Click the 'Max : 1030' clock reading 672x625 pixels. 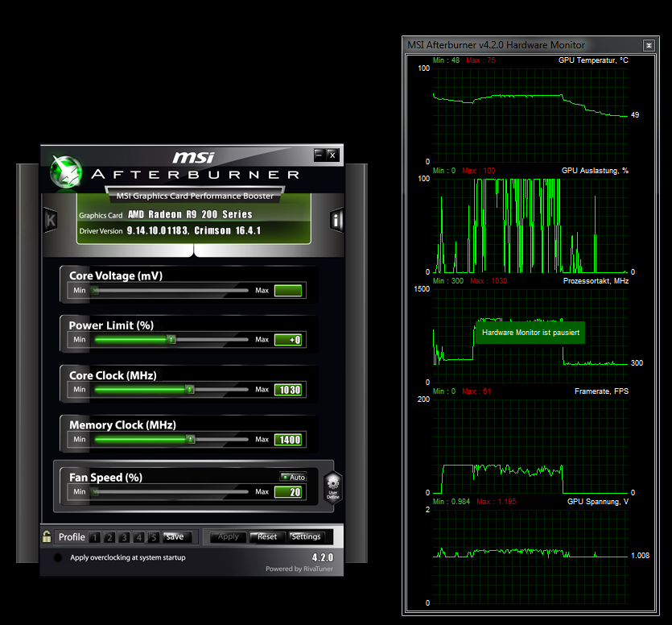pyautogui.click(x=489, y=281)
